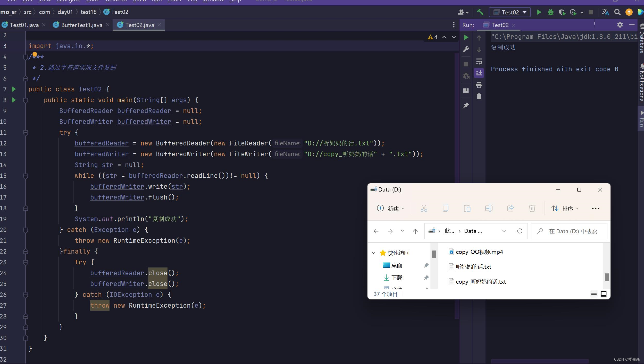The width and height of the screenshot is (644, 364).
Task: Click the Build project hammer icon
Action: (x=480, y=12)
